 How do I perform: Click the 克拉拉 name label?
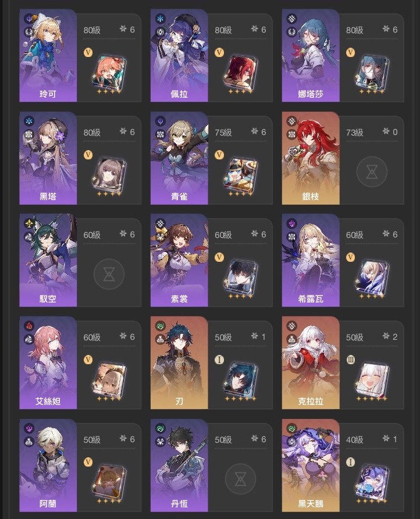pyautogui.click(x=311, y=401)
